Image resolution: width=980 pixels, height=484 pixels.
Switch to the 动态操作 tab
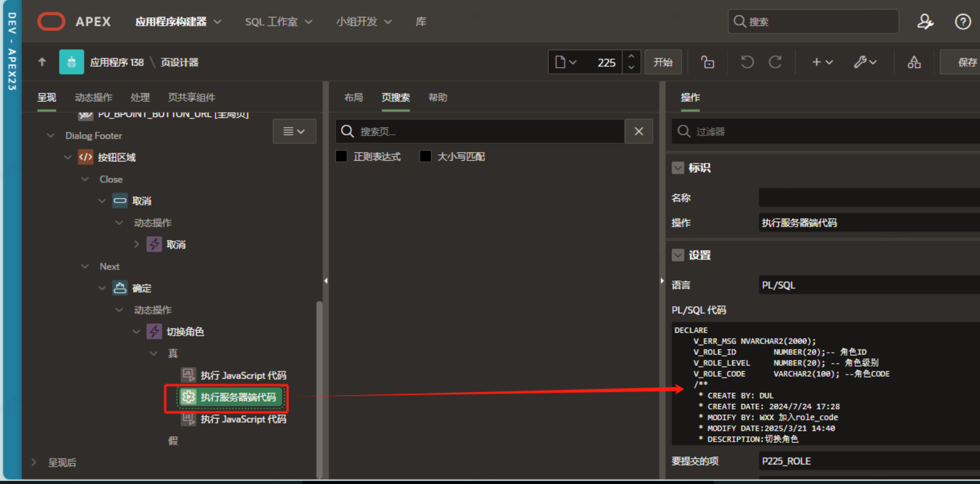click(94, 97)
